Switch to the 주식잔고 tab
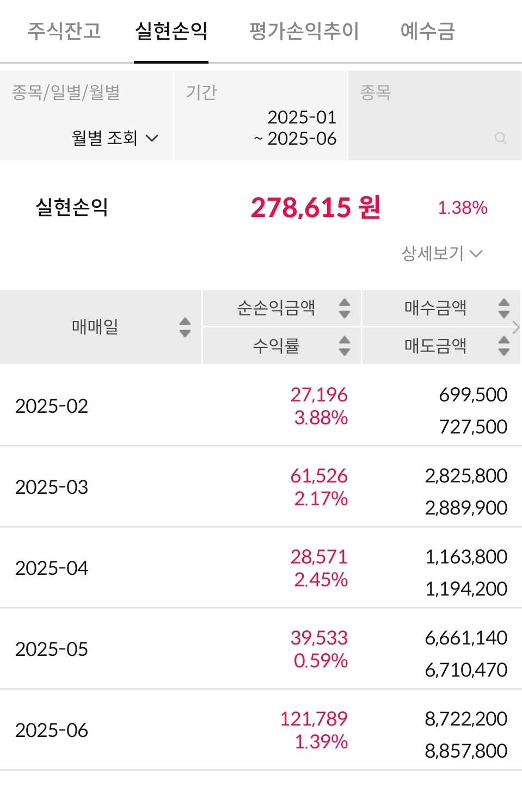 click(x=64, y=31)
